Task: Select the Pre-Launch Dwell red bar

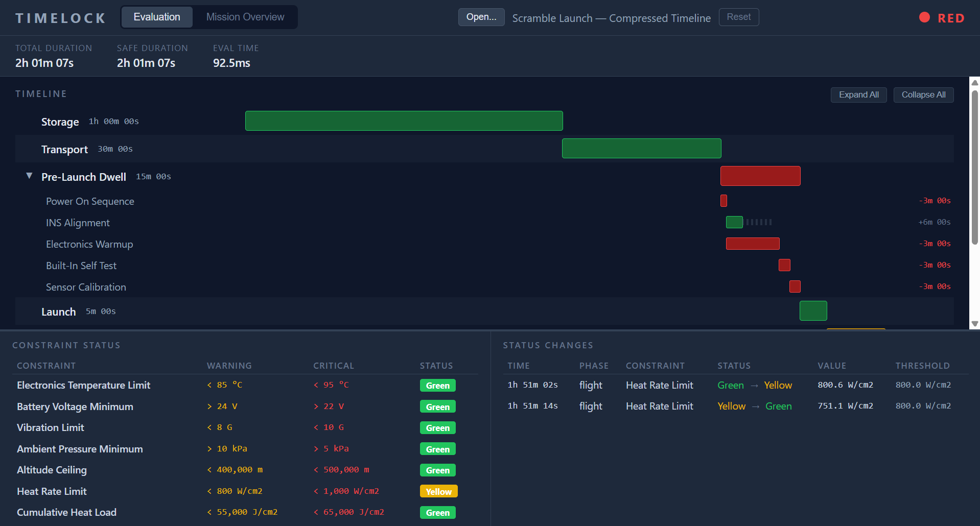Action: click(x=760, y=176)
